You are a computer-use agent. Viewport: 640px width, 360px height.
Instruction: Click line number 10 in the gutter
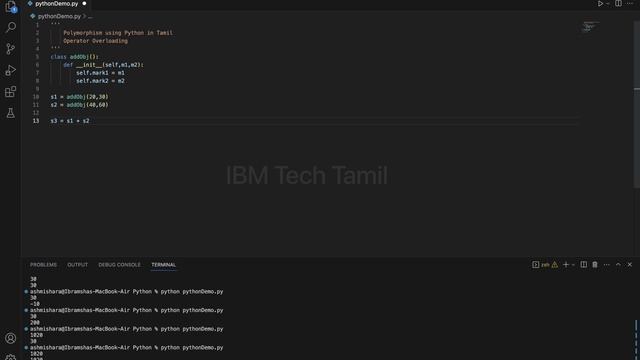[36, 97]
